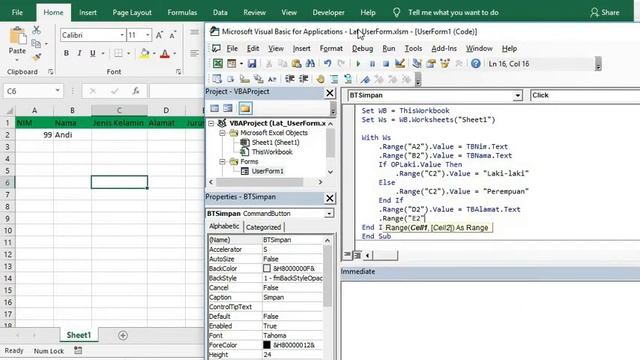The width and height of the screenshot is (640, 360).
Task: Toggle Folders in Project panel
Action: 245,109
